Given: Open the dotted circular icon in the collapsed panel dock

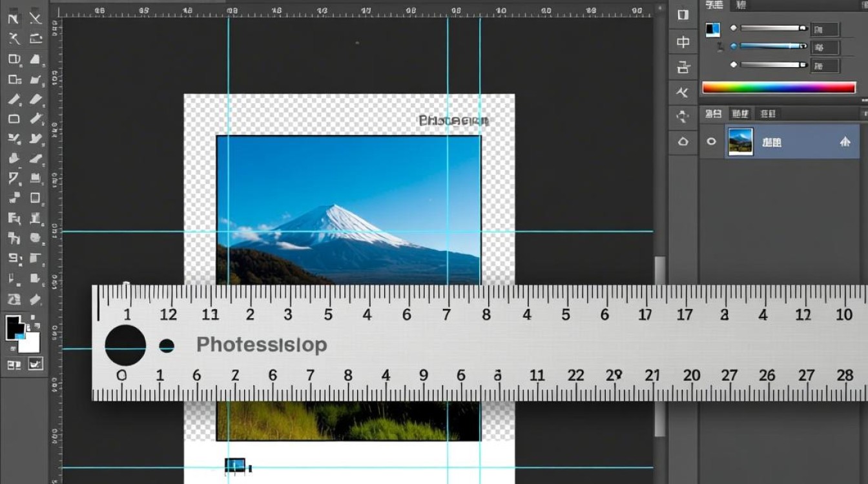Looking at the screenshot, I should pyautogui.click(x=683, y=117).
